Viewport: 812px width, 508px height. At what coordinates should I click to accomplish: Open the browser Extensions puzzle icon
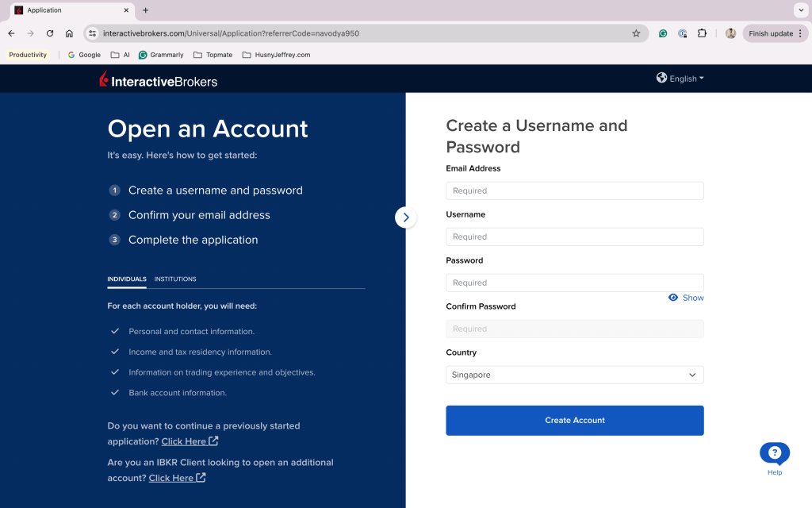(x=702, y=33)
